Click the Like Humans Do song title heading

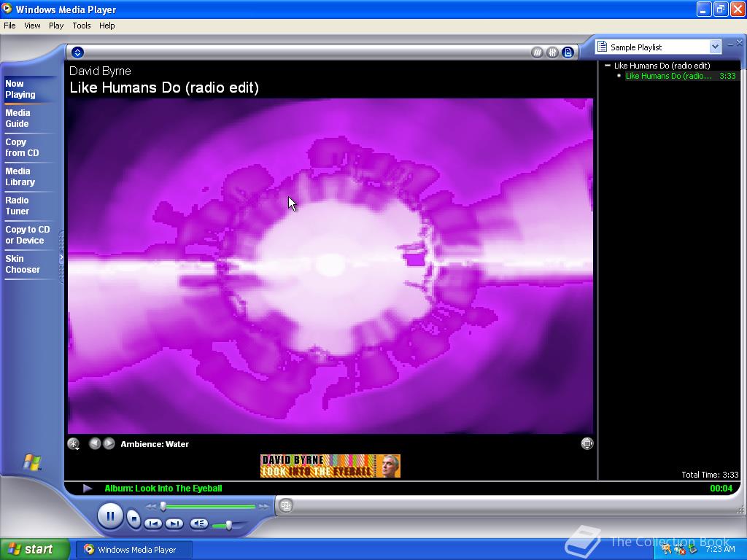tap(164, 87)
